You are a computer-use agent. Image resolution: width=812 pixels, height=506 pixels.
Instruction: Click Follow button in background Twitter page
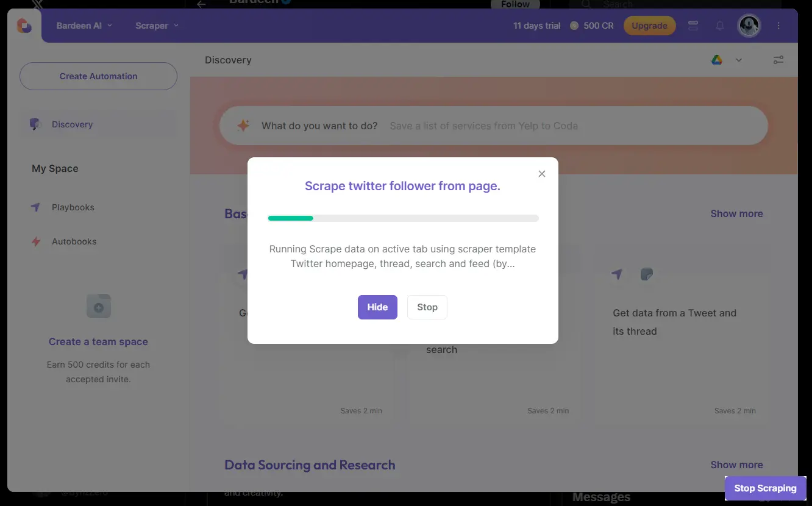click(x=515, y=4)
